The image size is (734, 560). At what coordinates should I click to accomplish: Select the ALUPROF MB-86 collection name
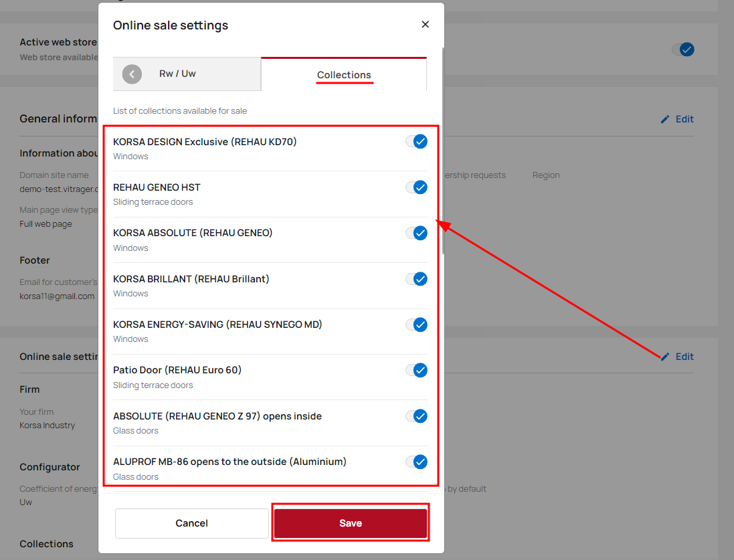pos(230,462)
